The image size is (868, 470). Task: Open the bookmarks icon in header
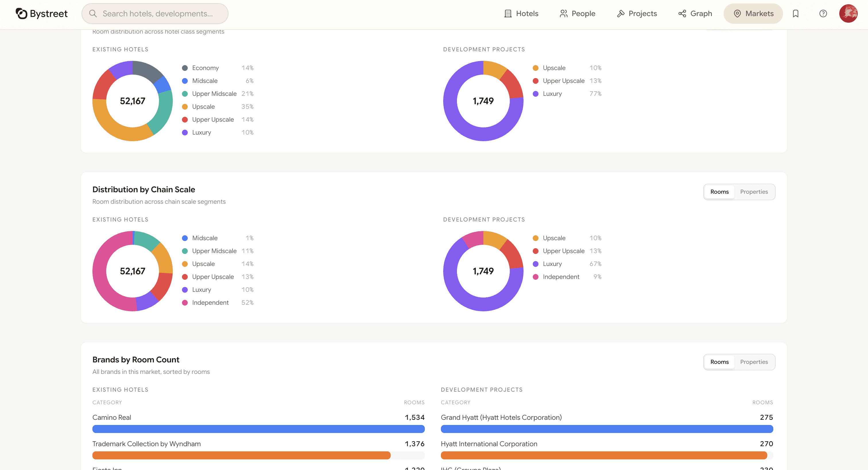[796, 13]
